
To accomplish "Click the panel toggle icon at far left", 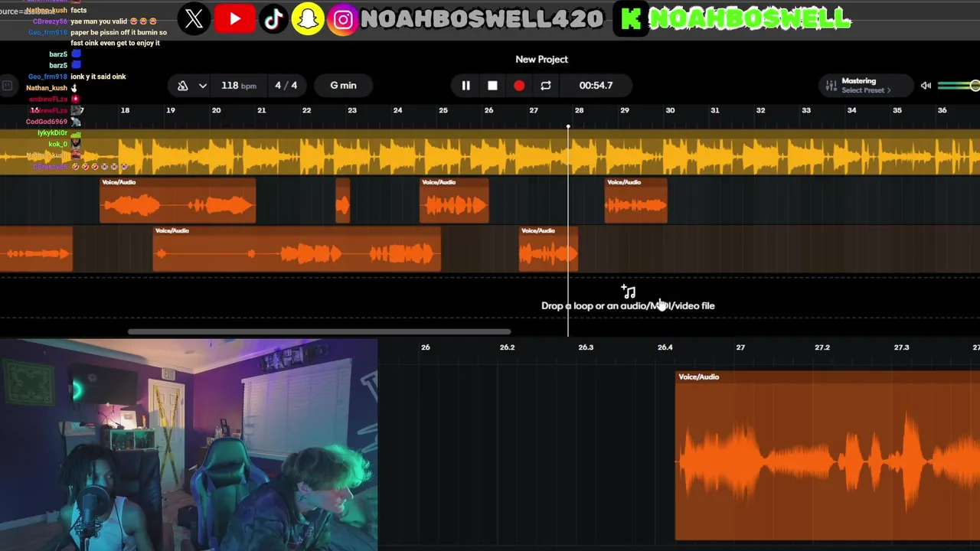I will (x=7, y=86).
